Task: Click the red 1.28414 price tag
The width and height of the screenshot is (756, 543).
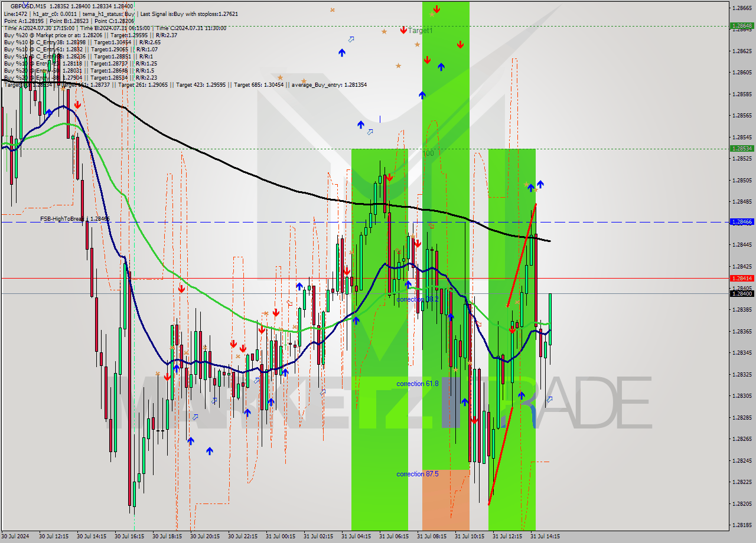Action: (742, 278)
